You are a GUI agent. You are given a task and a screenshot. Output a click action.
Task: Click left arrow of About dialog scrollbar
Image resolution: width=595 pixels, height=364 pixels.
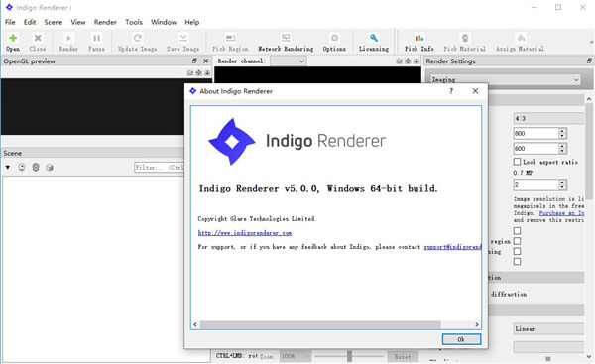pyautogui.click(x=195, y=324)
